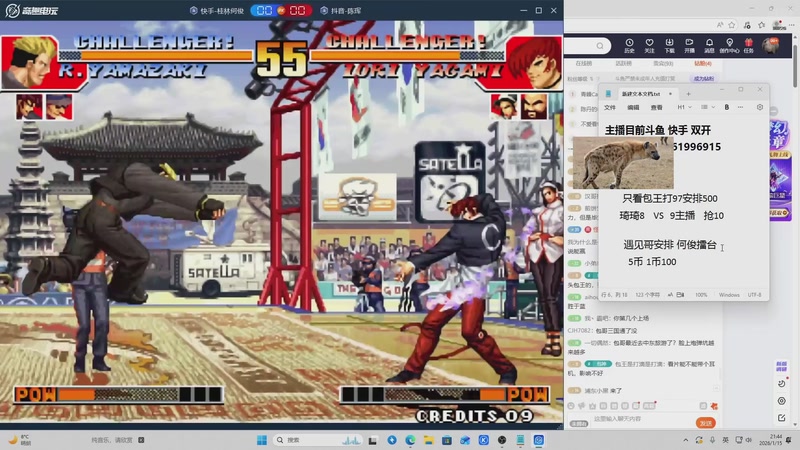The image size is (800, 450).
Task: Expand the H1 heading dropdown in Notepad
Action: coord(684,107)
